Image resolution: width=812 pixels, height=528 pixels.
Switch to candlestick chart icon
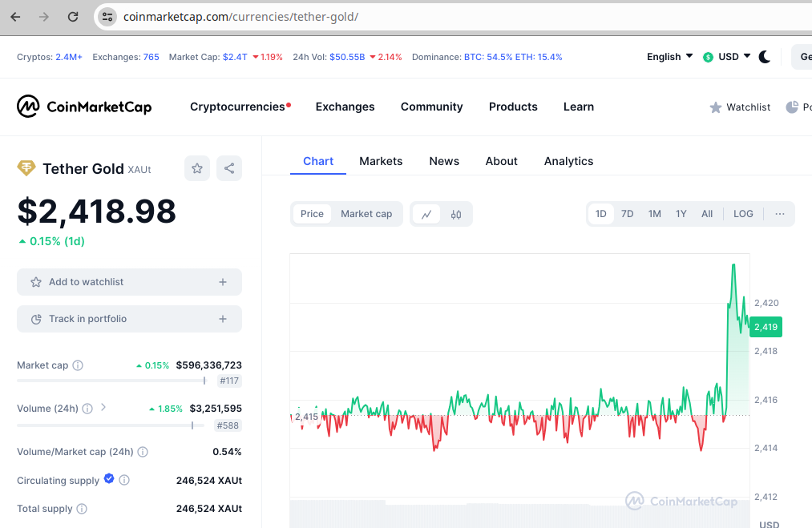point(456,214)
